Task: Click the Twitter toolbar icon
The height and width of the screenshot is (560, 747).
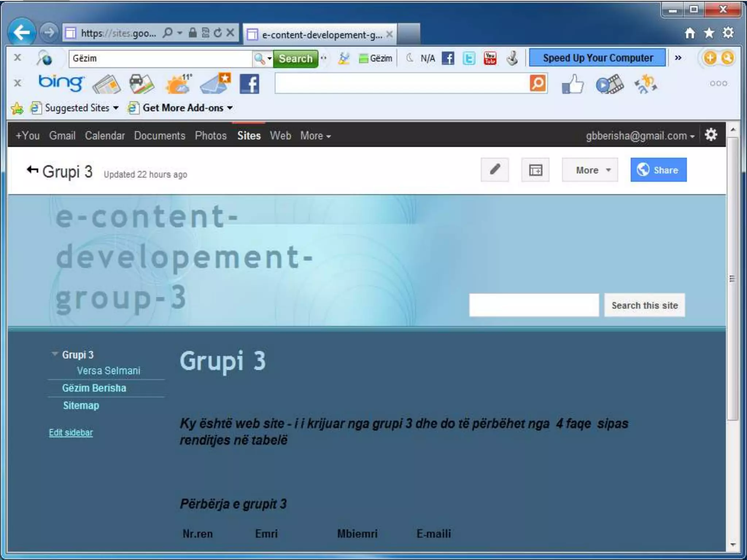Action: tap(469, 58)
